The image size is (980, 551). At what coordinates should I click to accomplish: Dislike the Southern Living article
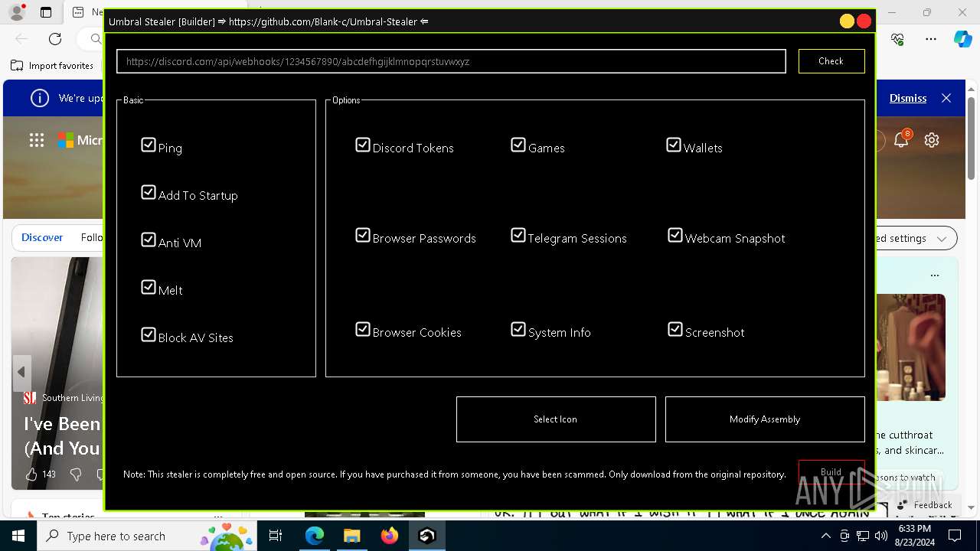click(x=75, y=474)
